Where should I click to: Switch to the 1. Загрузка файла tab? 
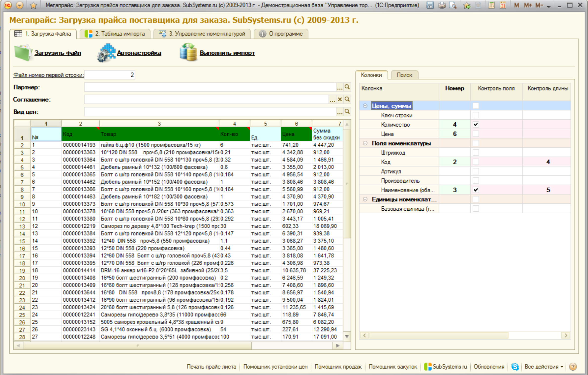click(44, 34)
